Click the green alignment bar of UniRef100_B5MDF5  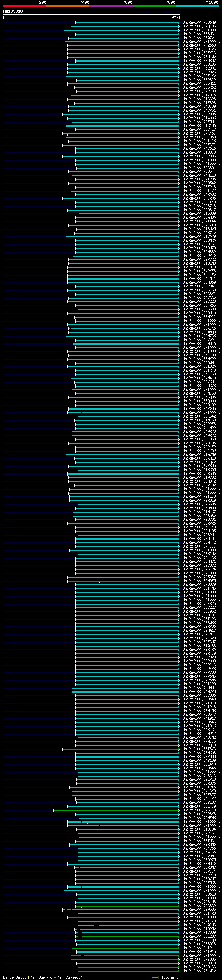(123, 581)
